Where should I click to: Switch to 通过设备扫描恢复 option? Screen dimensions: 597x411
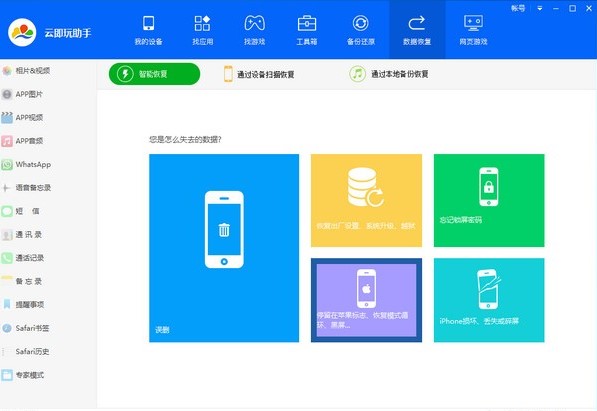(x=259, y=74)
